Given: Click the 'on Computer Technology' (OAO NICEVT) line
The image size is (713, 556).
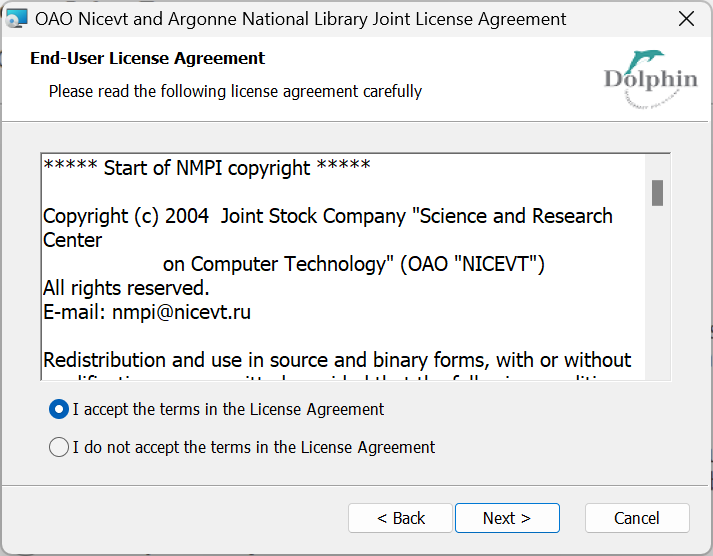Looking at the screenshot, I should [354, 264].
